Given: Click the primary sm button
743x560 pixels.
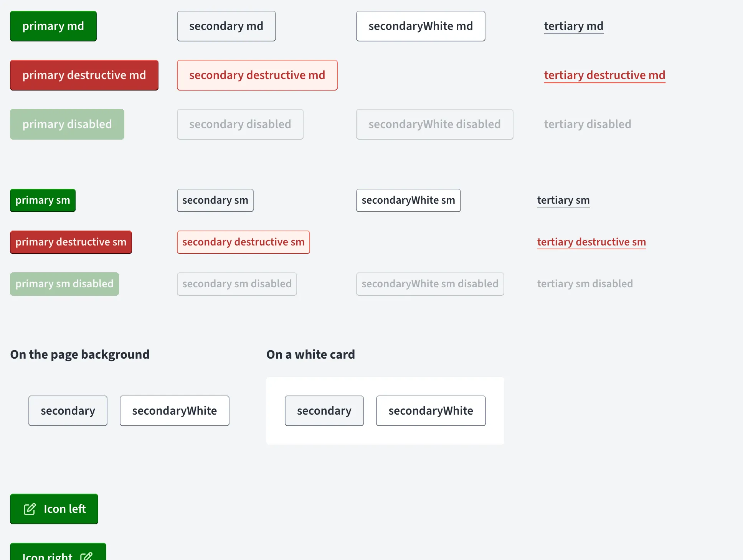Looking at the screenshot, I should coord(43,200).
